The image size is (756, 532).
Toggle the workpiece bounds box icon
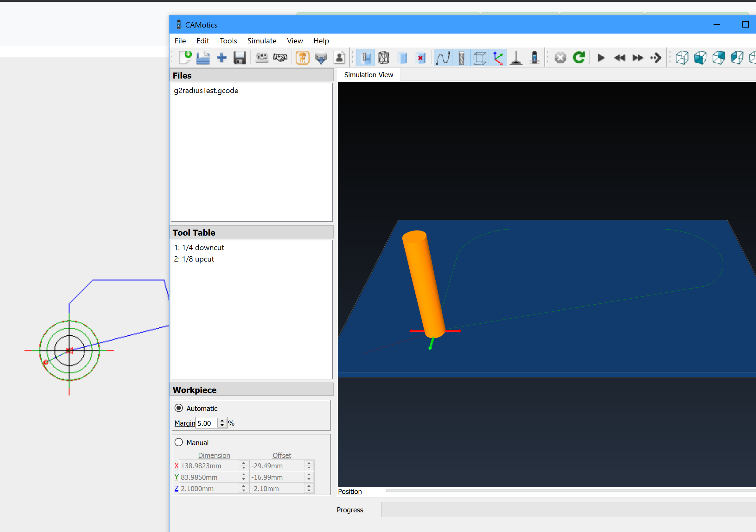(x=480, y=58)
